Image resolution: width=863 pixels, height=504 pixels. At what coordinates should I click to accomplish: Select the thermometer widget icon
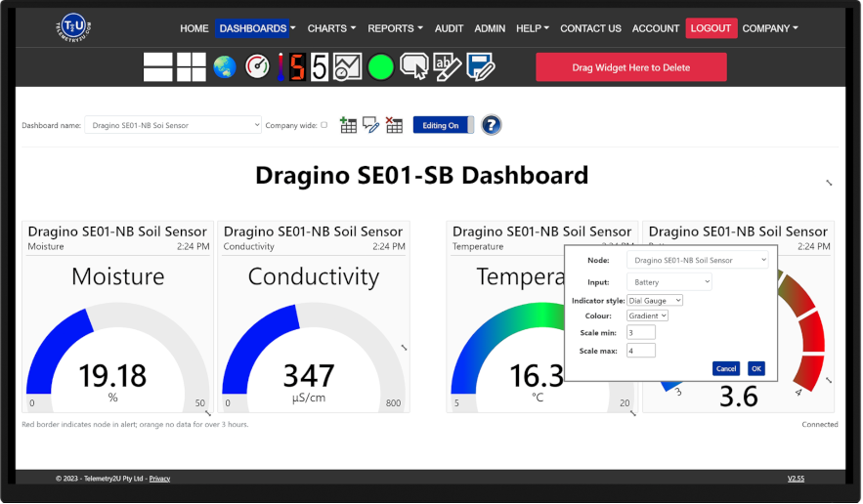coord(280,67)
